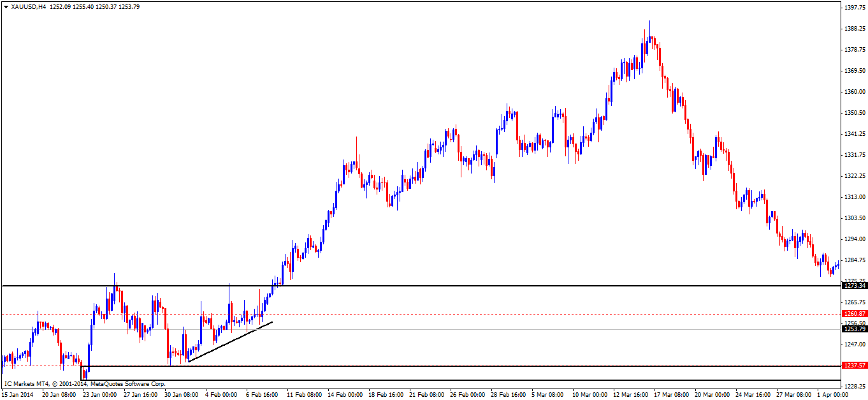Click the red 1260.87 price label

pyautogui.click(x=854, y=314)
